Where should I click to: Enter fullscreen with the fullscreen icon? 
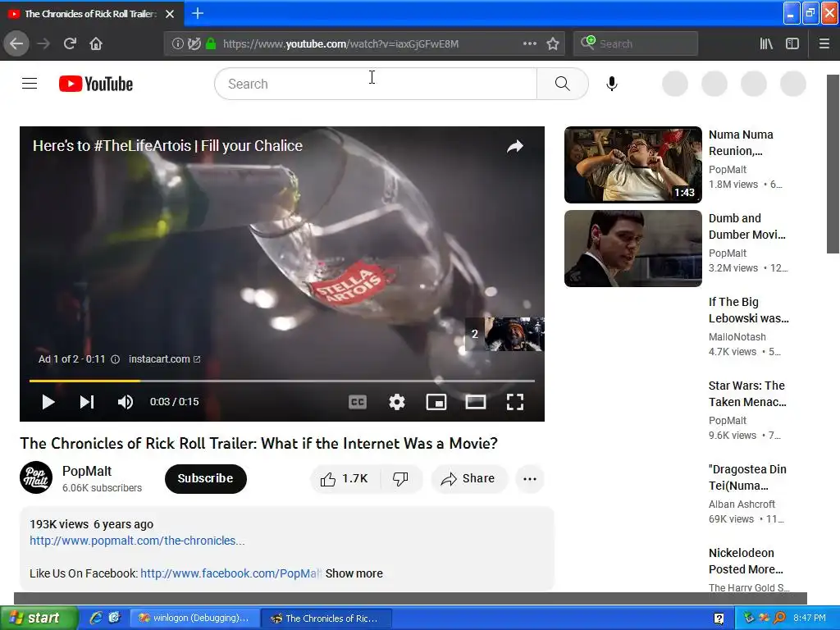click(x=515, y=402)
